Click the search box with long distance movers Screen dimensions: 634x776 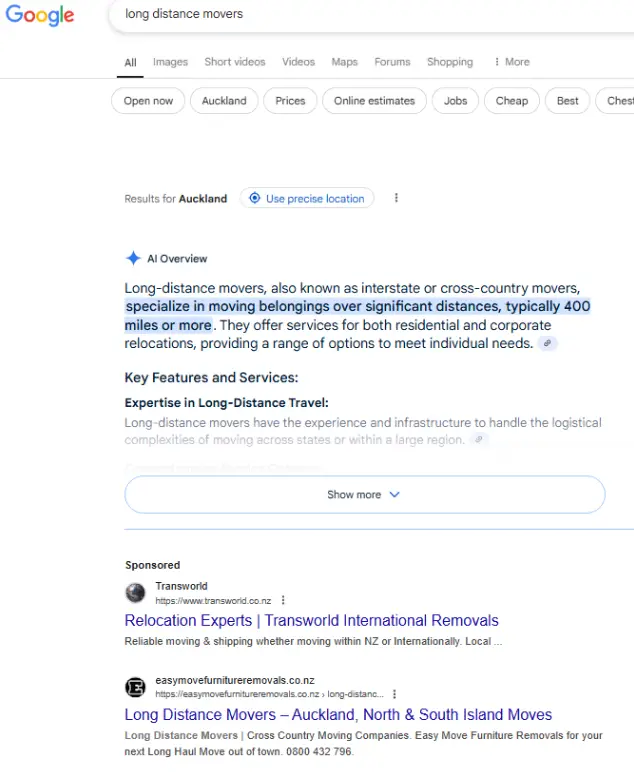coord(371,14)
